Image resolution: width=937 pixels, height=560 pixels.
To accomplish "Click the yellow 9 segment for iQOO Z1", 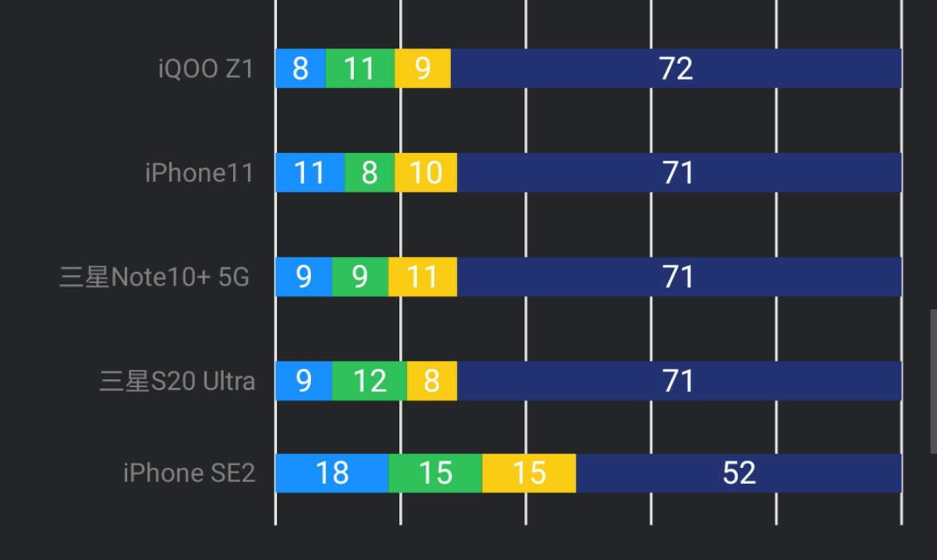I will pos(423,68).
